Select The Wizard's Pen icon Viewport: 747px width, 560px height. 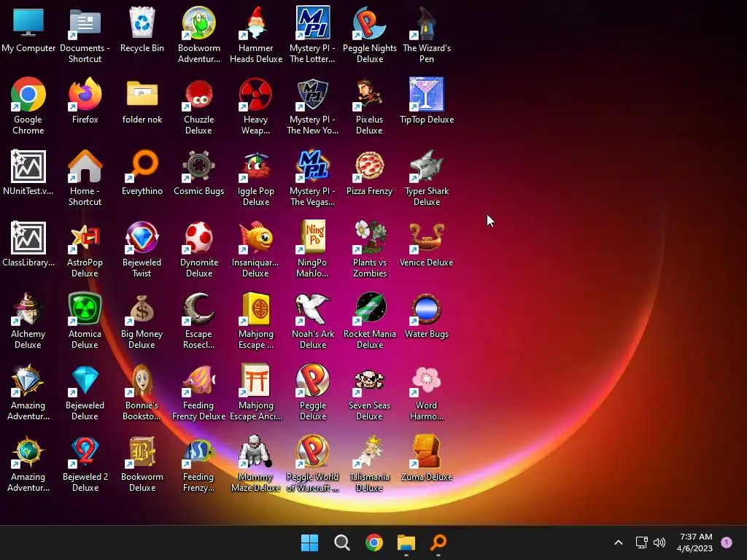(426, 23)
